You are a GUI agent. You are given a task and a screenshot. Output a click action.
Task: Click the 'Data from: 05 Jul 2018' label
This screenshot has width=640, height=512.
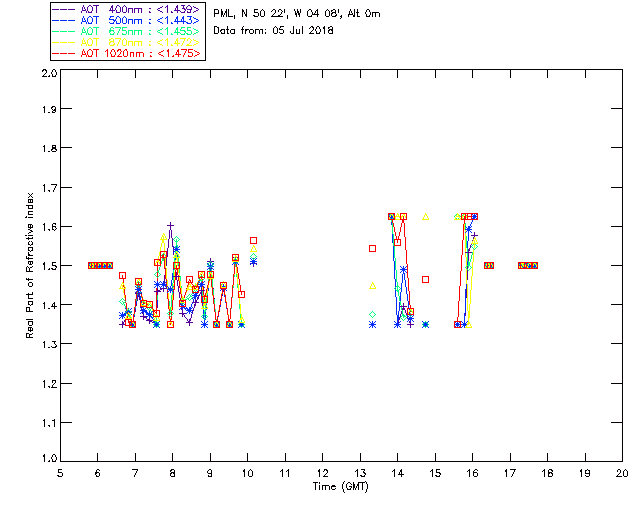tap(273, 31)
